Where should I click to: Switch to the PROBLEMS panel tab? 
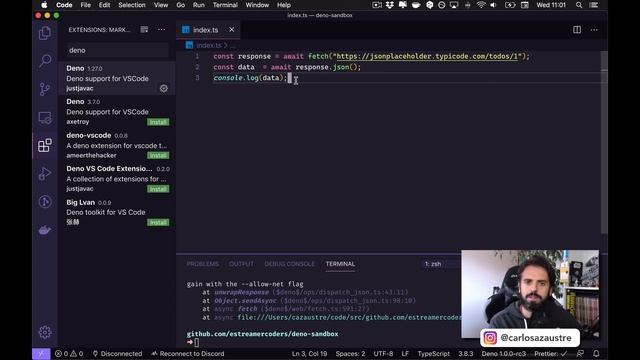(x=202, y=264)
